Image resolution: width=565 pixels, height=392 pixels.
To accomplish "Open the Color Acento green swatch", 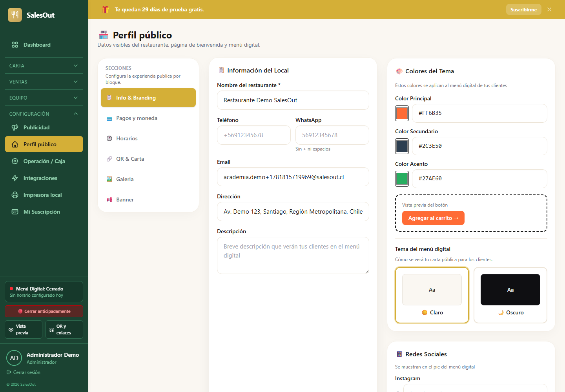I will [402, 178].
